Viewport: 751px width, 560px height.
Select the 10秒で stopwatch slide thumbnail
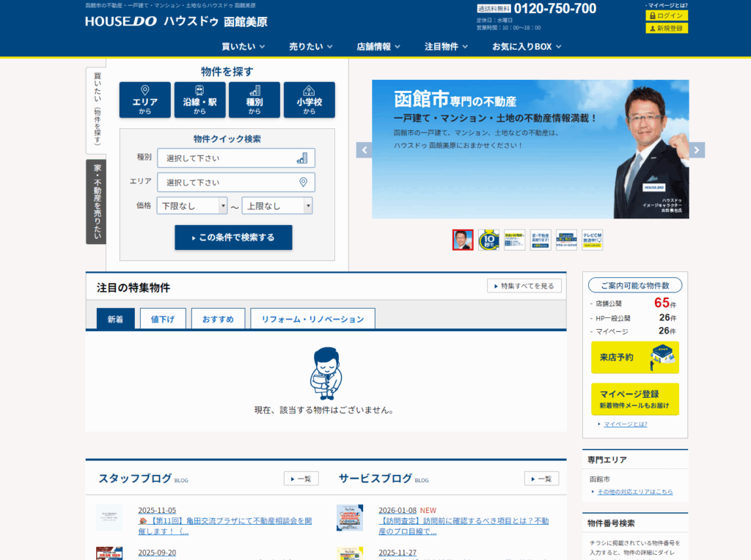coord(488,240)
